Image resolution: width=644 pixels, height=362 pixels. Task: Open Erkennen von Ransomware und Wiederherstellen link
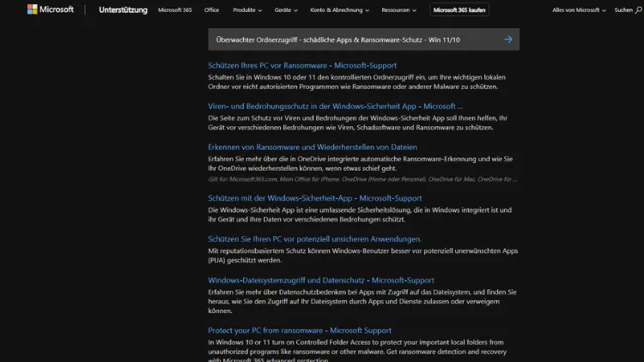[313, 147]
